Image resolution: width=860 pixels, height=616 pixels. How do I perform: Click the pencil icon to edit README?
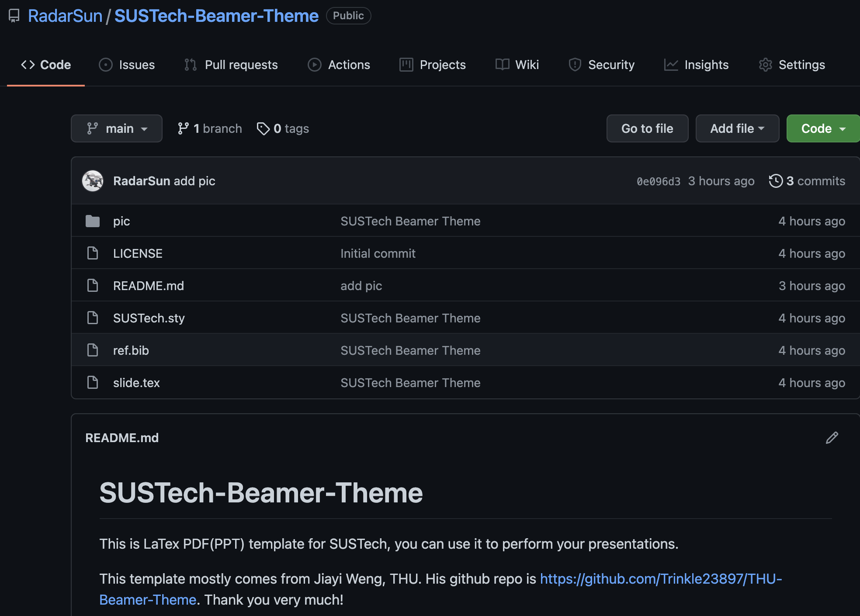tap(832, 438)
